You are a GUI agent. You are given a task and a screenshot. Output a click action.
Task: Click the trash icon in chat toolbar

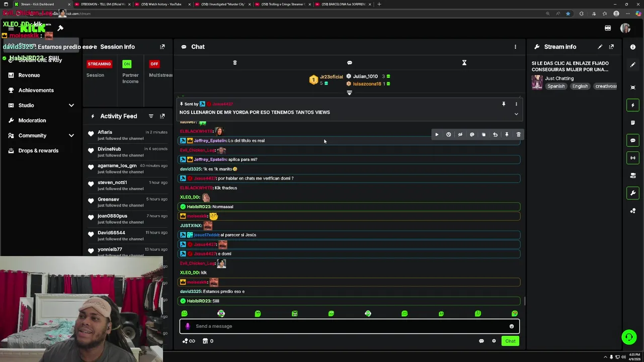pos(234,63)
